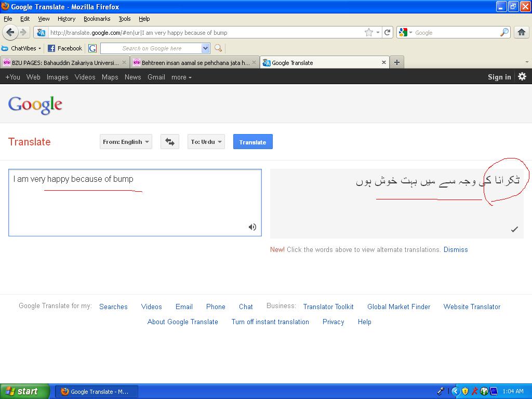Click the yellow shield tray icon
Image resolution: width=532 pixels, height=399 pixels.
[465, 391]
